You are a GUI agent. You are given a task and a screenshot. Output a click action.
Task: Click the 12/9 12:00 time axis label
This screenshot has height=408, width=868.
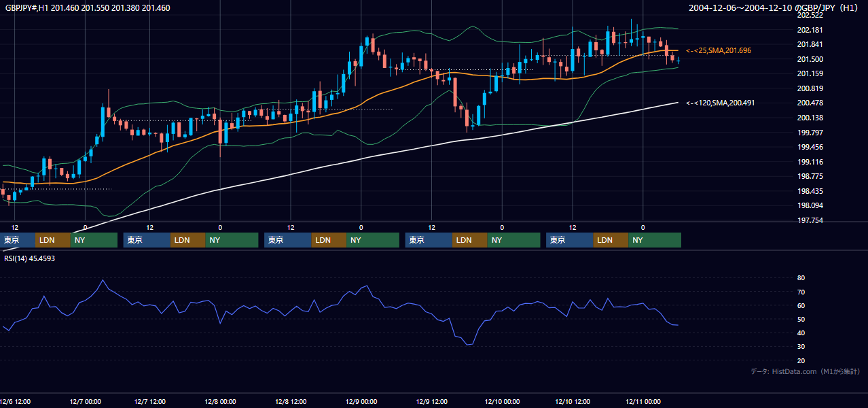[x=432, y=401]
